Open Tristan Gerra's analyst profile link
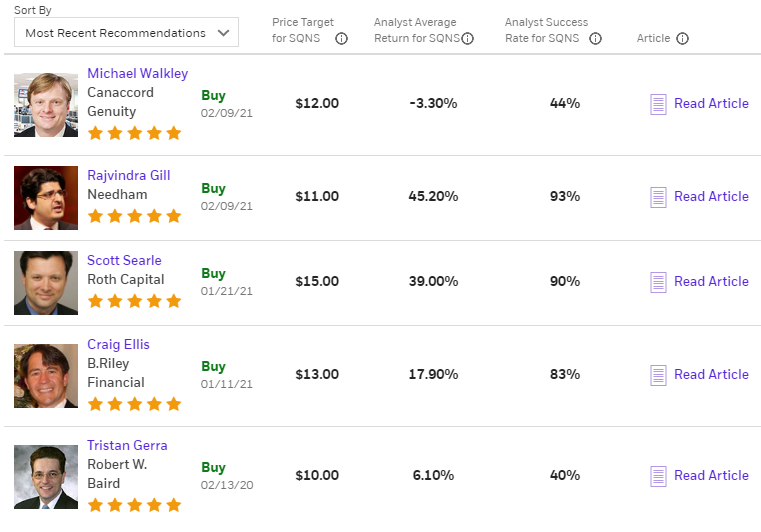The height and width of the screenshot is (532, 761). tap(127, 446)
